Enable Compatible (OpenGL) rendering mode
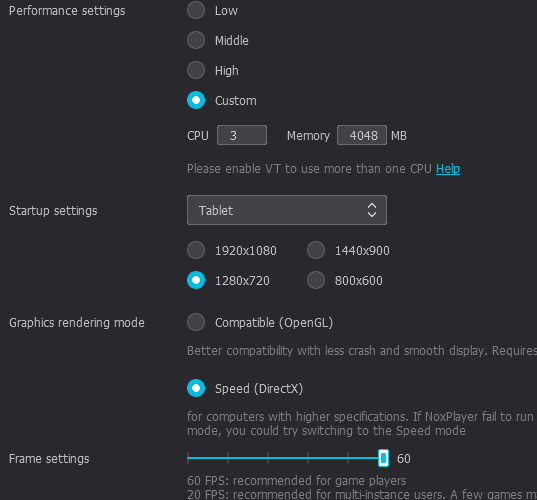Viewport: 537px width, 500px height. [x=196, y=322]
